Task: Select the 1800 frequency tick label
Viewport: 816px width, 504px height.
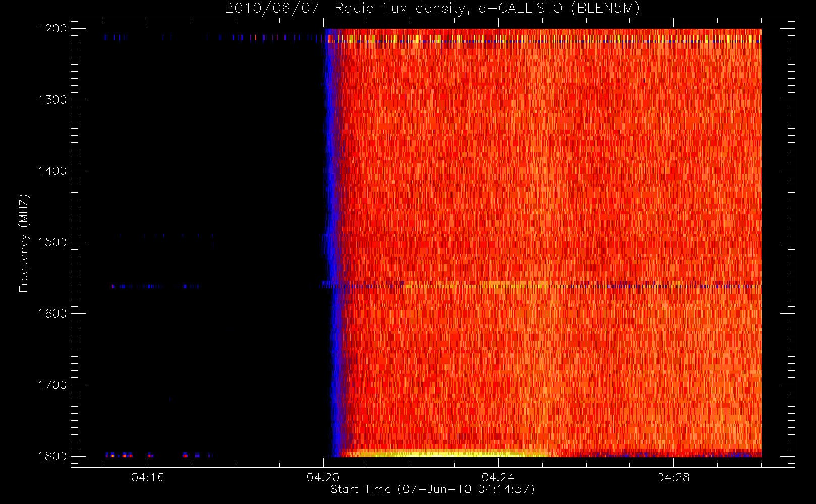Action: pos(52,456)
